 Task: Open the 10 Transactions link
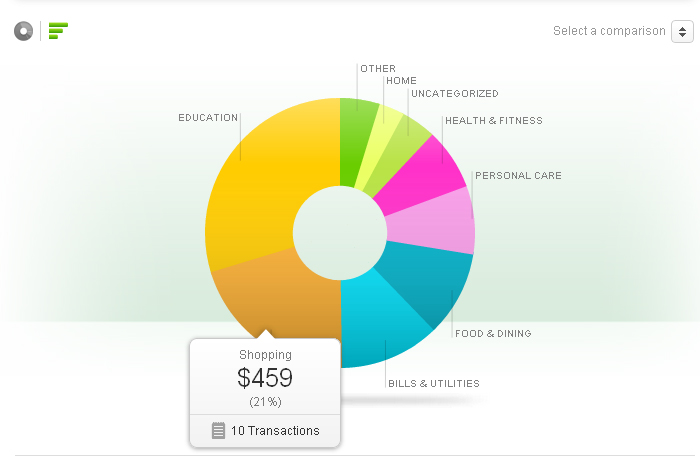click(x=275, y=431)
